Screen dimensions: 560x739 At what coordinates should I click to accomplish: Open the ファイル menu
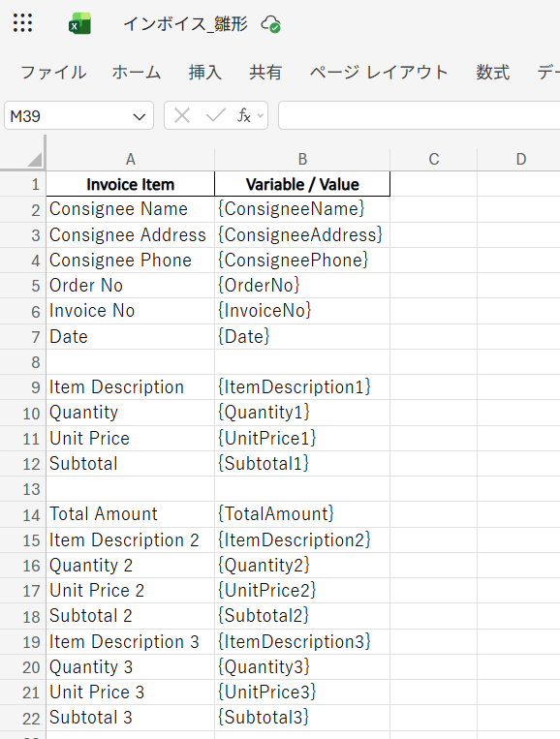click(x=53, y=73)
